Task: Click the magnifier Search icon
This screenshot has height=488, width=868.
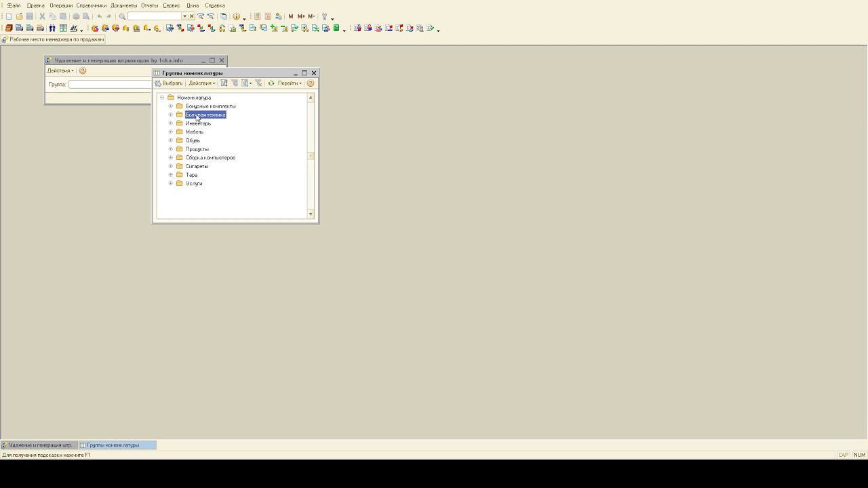Action: pyautogui.click(x=122, y=16)
